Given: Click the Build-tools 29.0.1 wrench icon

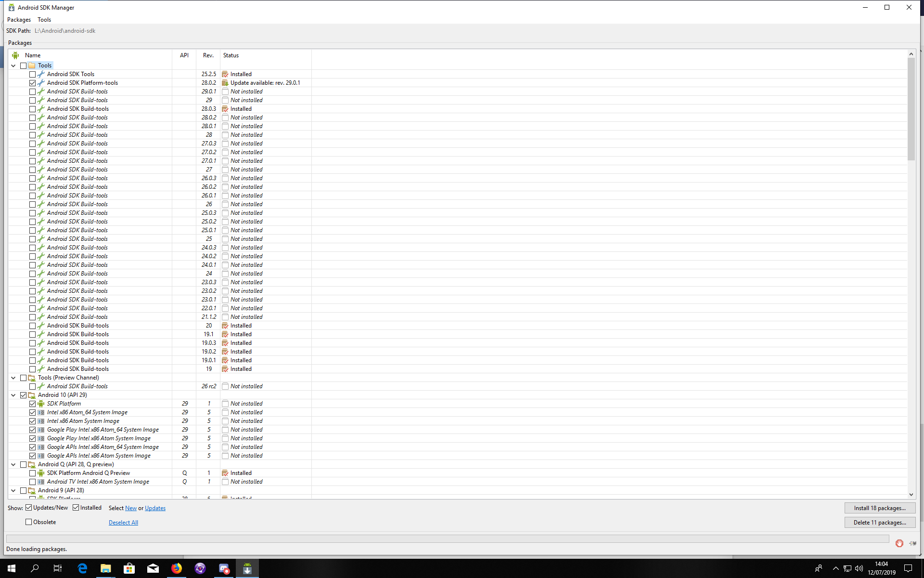Looking at the screenshot, I should (41, 92).
